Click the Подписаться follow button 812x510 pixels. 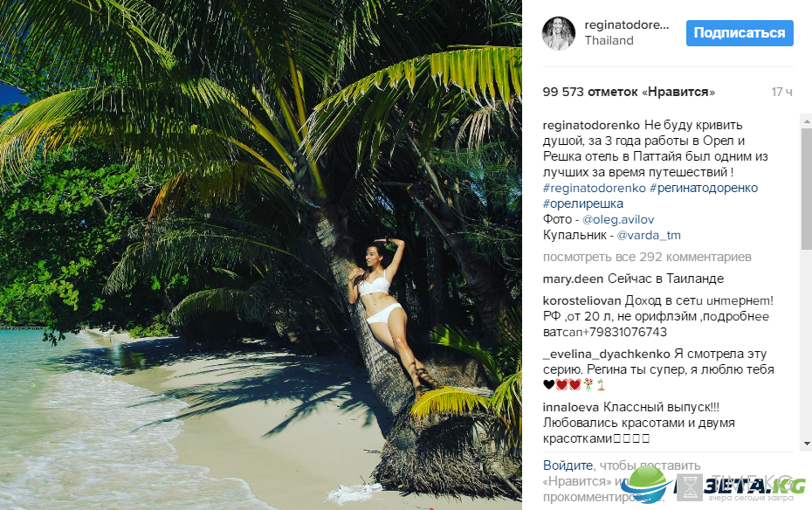point(740,33)
